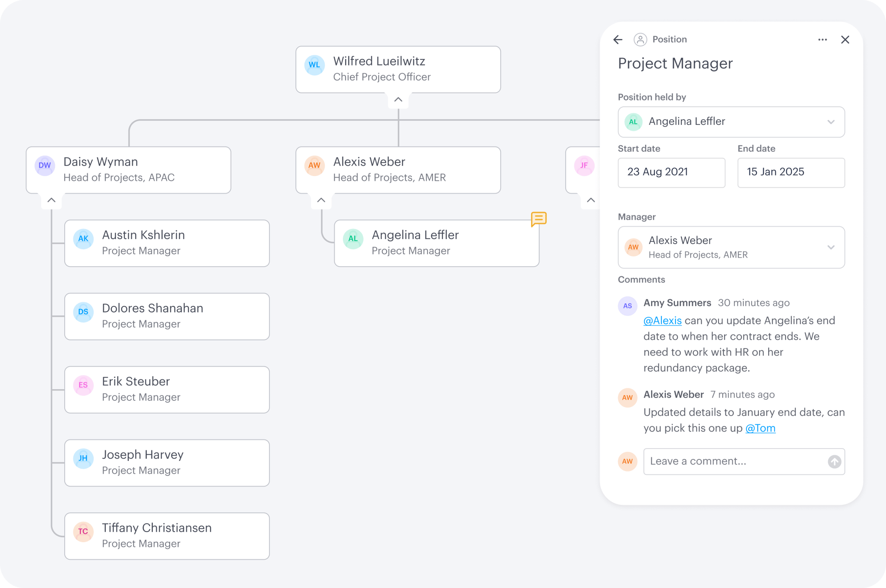Screen dimensions: 886x588
Task: Click the @Tom mention link
Action: [x=760, y=428]
